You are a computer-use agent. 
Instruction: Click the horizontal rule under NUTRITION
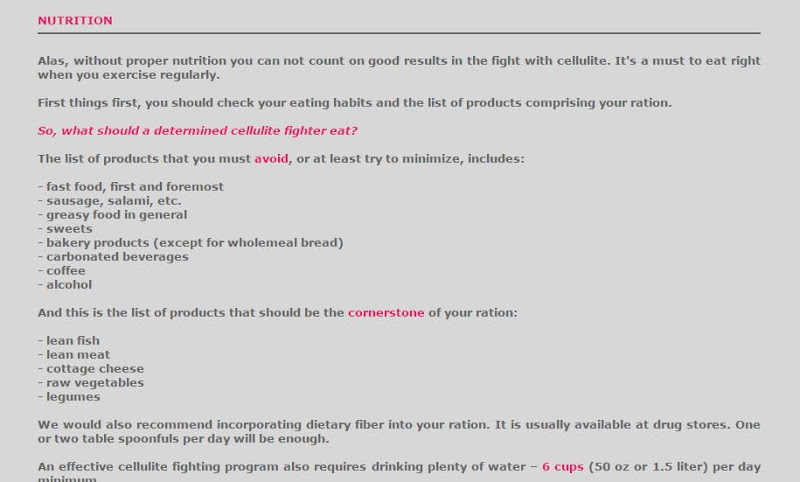tap(399, 33)
